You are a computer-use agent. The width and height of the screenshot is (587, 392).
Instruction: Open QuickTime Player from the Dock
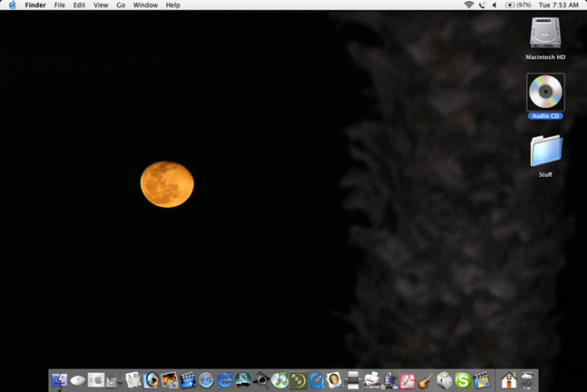tap(317, 380)
